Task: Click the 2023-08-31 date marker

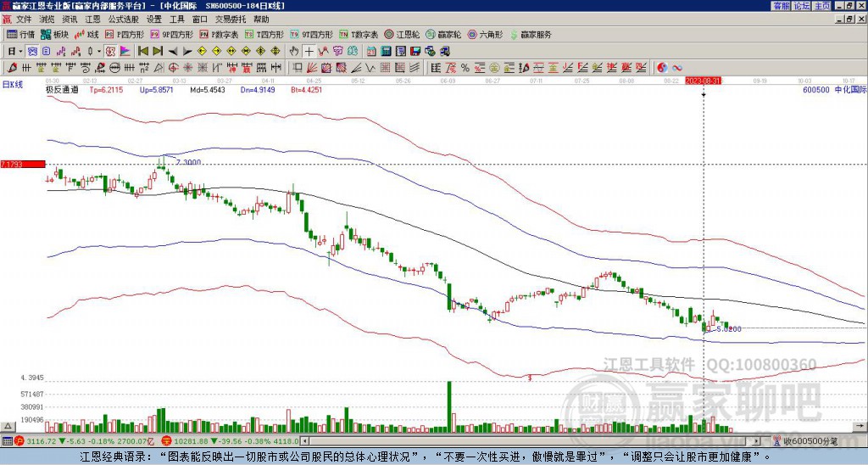Action: [x=703, y=81]
